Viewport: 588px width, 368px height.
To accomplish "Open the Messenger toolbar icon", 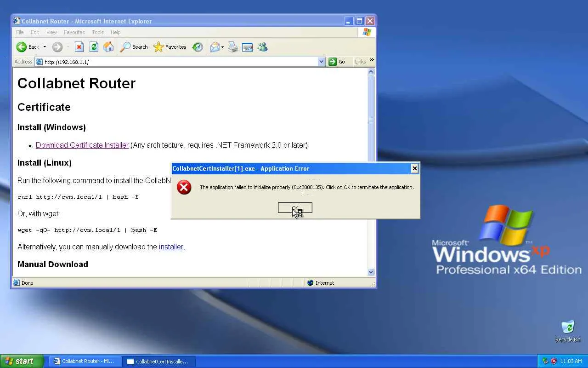I will click(262, 47).
